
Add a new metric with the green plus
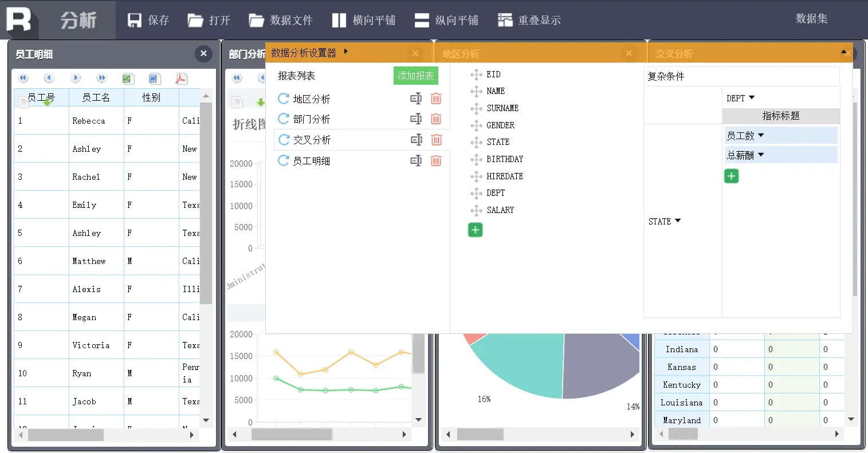coord(731,176)
